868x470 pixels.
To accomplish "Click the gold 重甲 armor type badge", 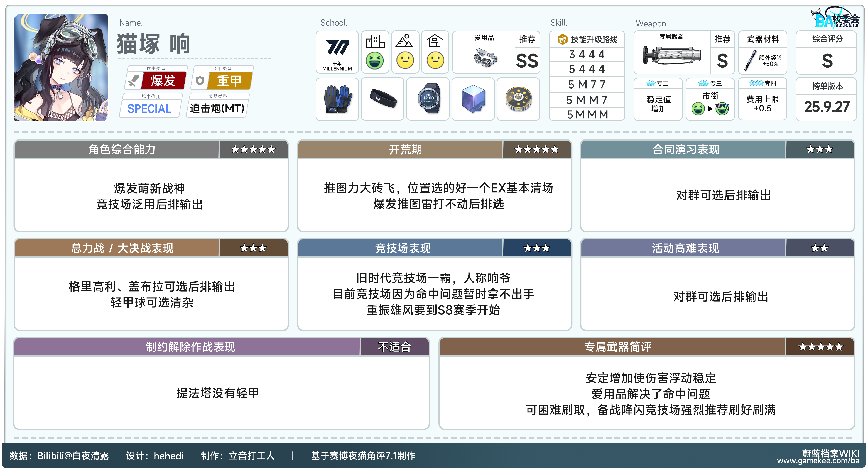I will (x=229, y=81).
